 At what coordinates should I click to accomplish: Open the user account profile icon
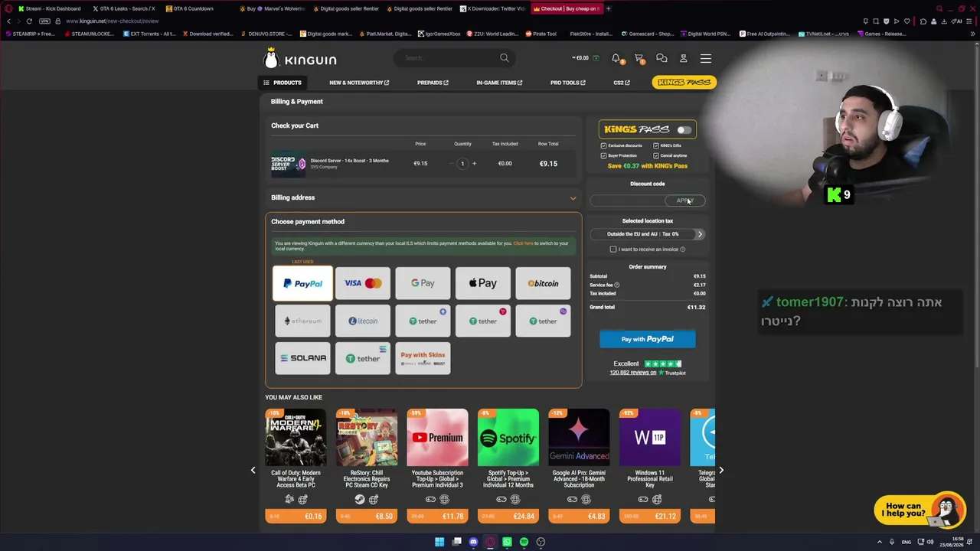(684, 58)
